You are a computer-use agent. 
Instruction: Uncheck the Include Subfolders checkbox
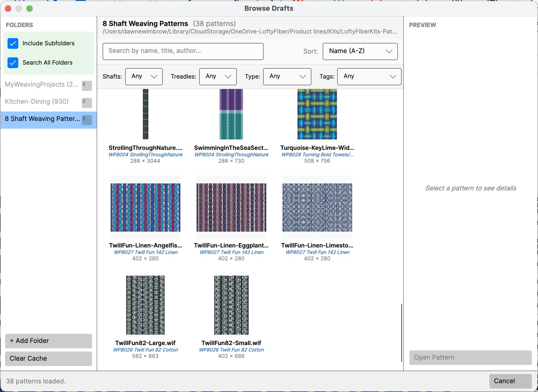point(13,43)
